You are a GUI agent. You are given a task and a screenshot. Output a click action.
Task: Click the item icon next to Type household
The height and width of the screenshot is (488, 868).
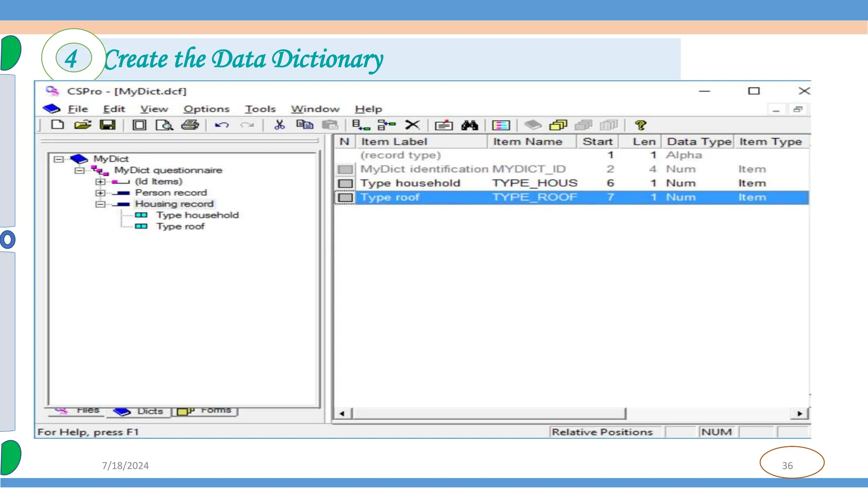[141, 215]
